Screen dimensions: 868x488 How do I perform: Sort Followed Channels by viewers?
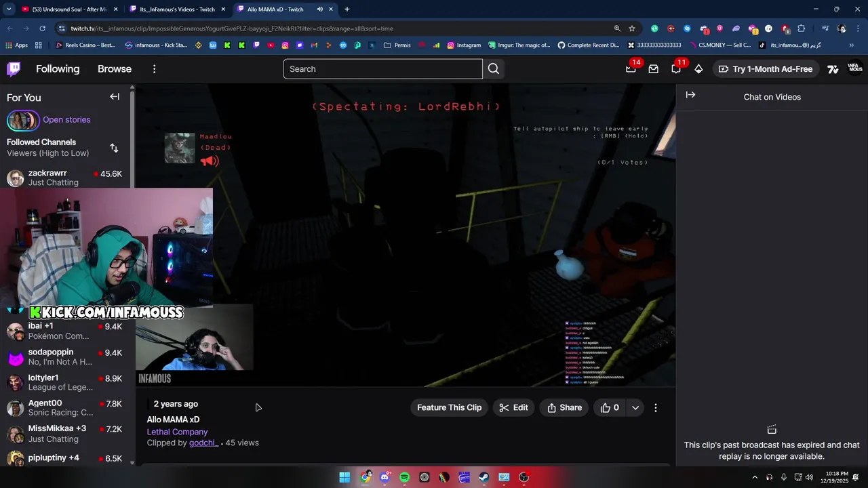(114, 148)
